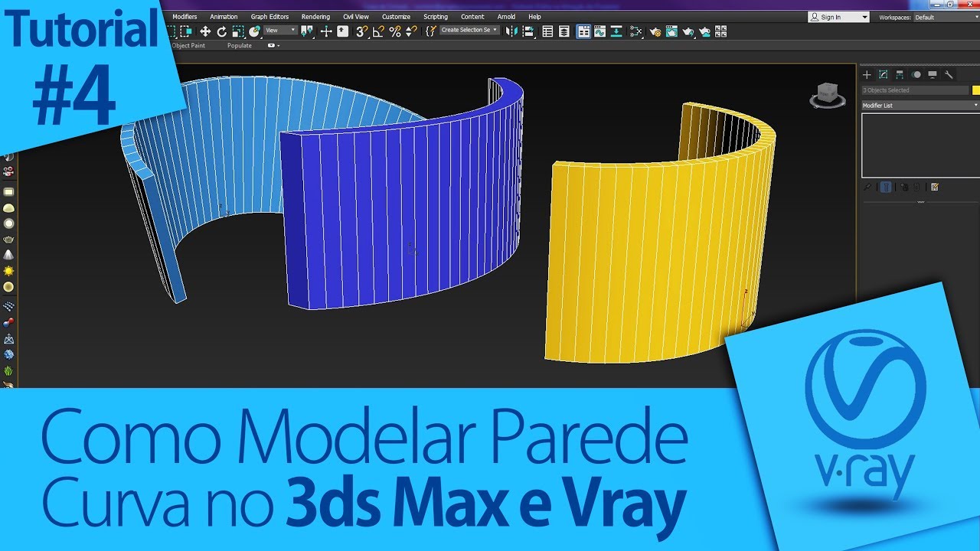
Task: Toggle the Ribbon display
Action: [583, 31]
